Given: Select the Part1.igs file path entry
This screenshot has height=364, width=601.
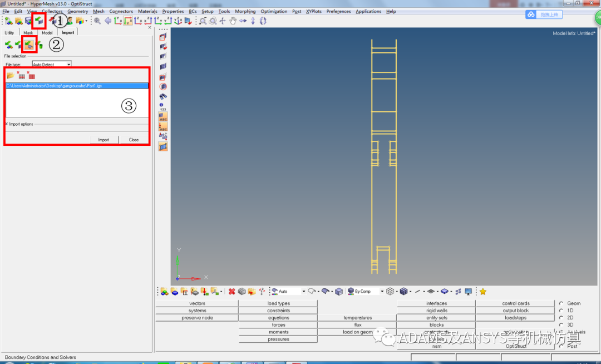Looking at the screenshot, I should pos(76,86).
